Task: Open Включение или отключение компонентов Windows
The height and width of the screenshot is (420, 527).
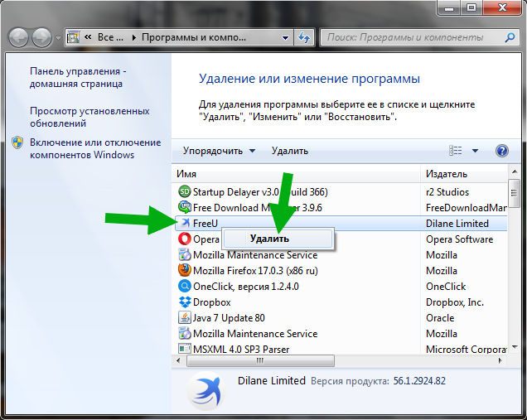Action: (95, 148)
